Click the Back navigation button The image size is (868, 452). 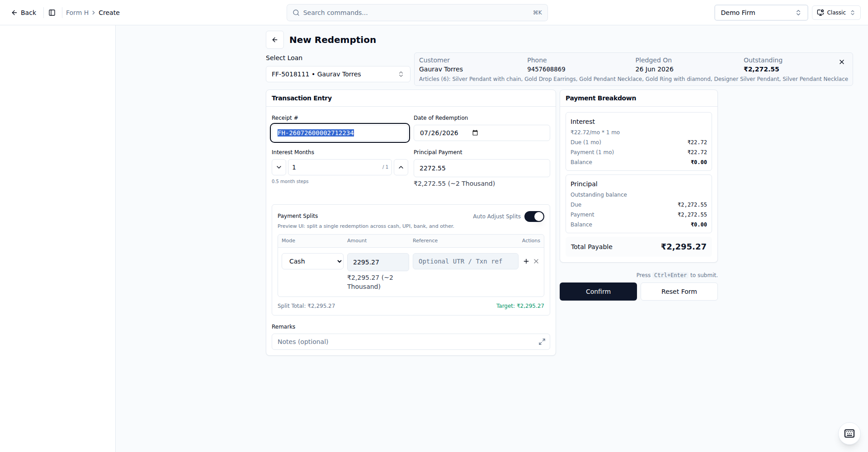coord(24,13)
